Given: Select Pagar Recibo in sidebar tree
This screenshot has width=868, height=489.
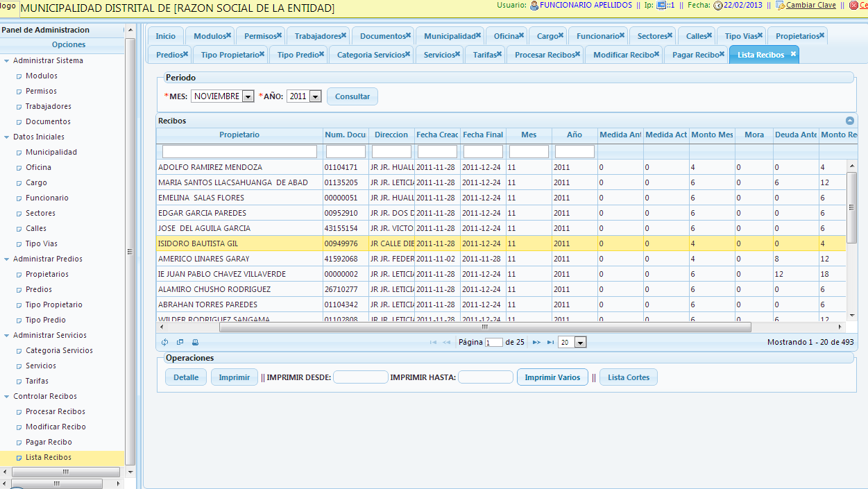Looking at the screenshot, I should click(x=49, y=442).
